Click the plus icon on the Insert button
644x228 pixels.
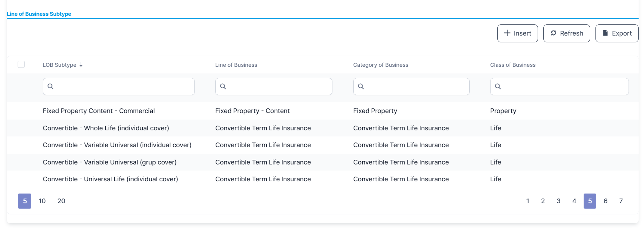pos(507,33)
